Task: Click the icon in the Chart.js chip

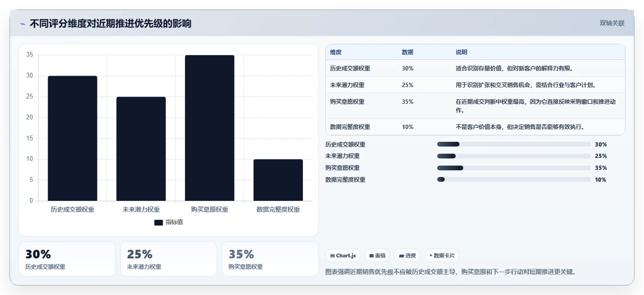Action: pos(332,256)
